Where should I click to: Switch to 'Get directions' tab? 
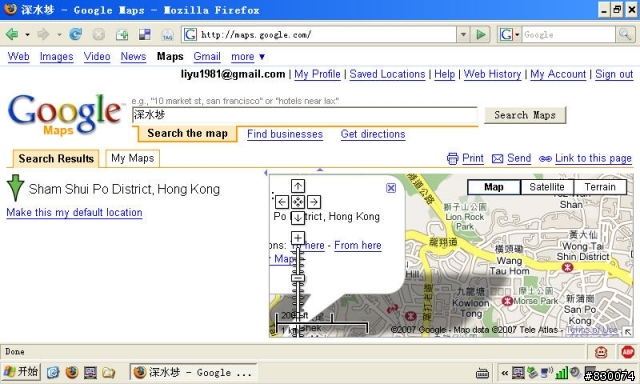click(x=373, y=134)
